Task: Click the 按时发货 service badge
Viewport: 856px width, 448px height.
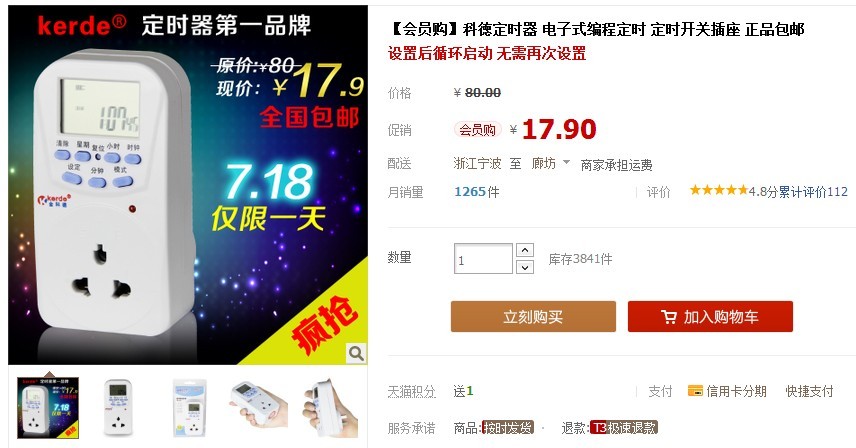Action: 508,428
